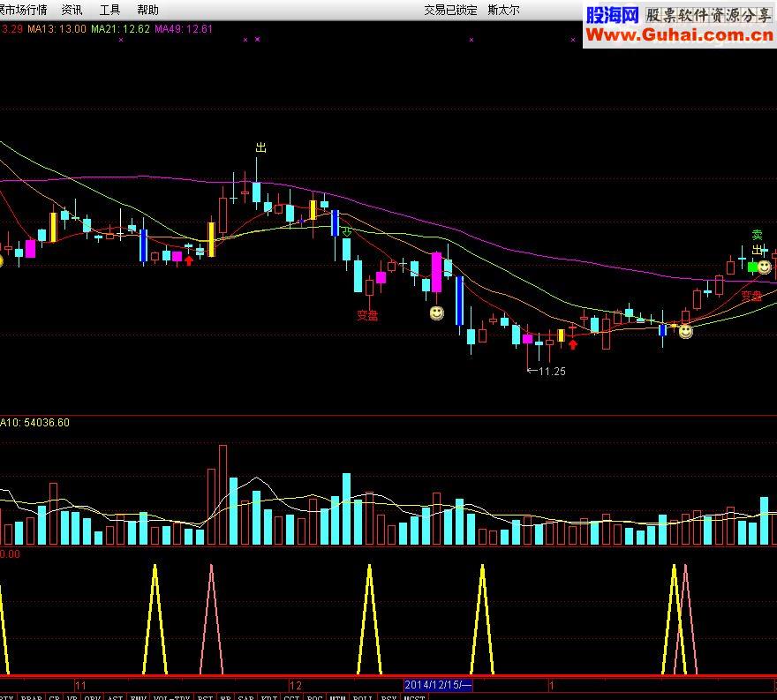The image size is (777, 700).
Task: Click the 2014/12/15 date cursor label
Action: tap(438, 685)
